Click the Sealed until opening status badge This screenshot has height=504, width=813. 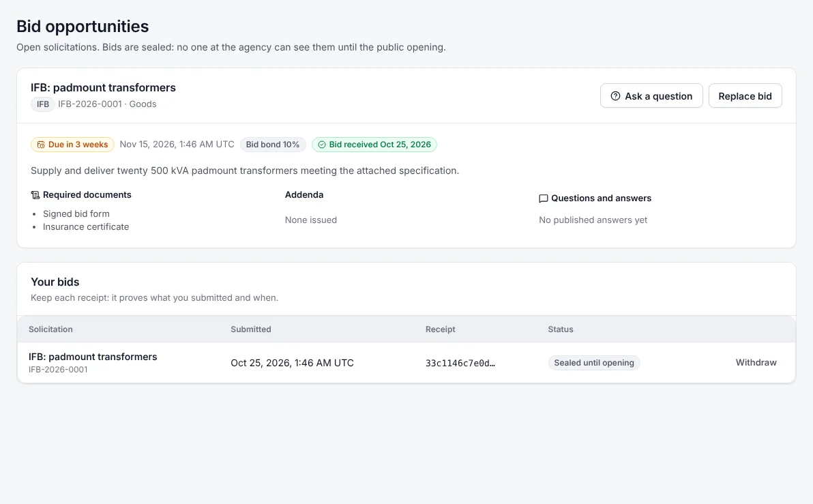593,363
